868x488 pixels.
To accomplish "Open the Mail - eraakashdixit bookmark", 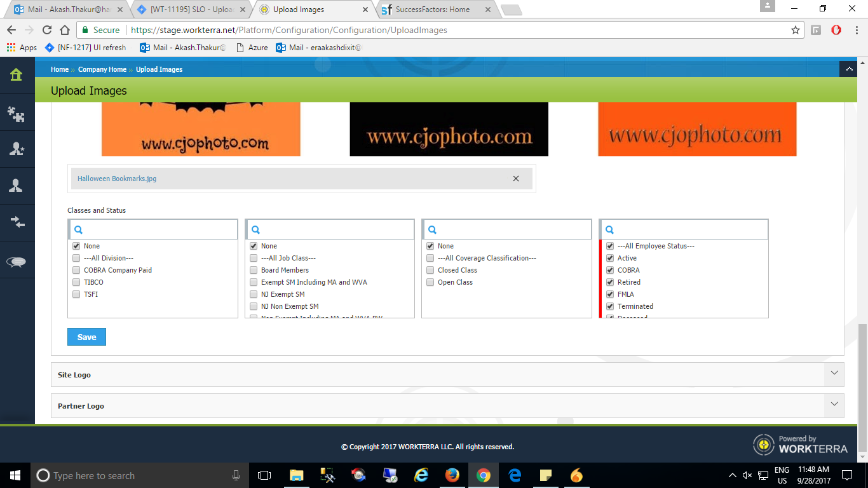I will coord(319,48).
